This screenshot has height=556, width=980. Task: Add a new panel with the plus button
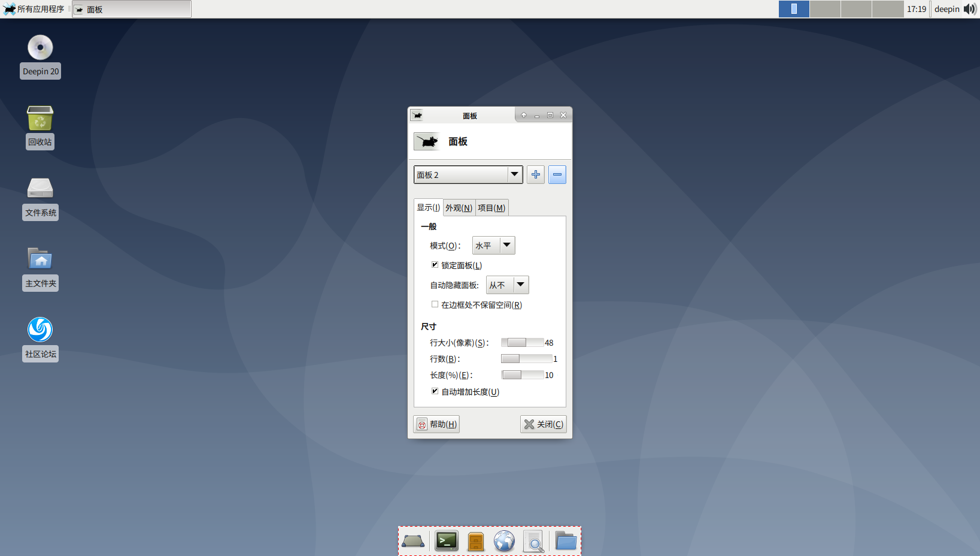536,175
